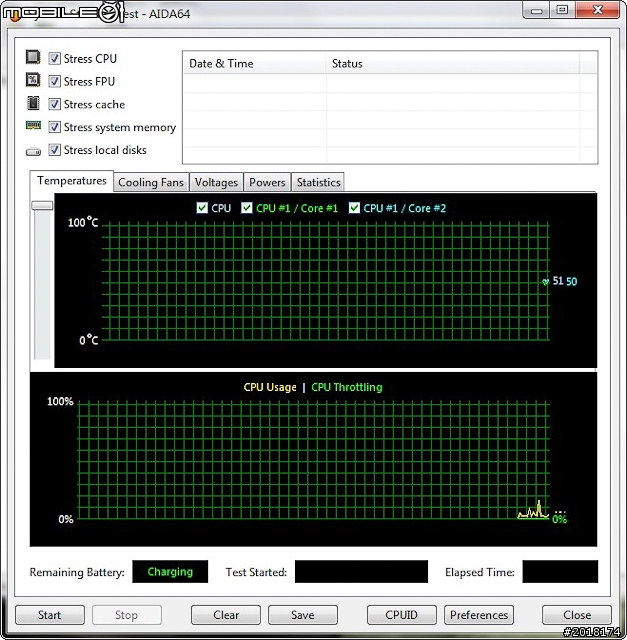627x640 pixels.
Task: Switch to the Cooling Fans tab
Action: 151,182
